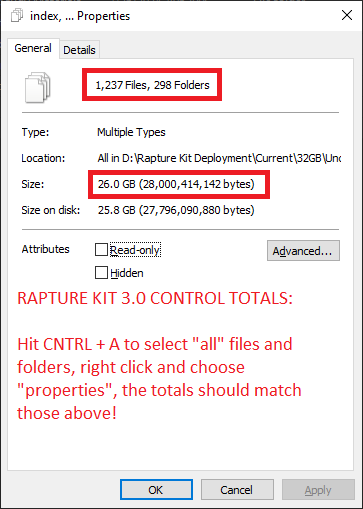Click the "1,237 Files, 298 Folders" text
The height and width of the screenshot is (509, 363).
(x=152, y=85)
